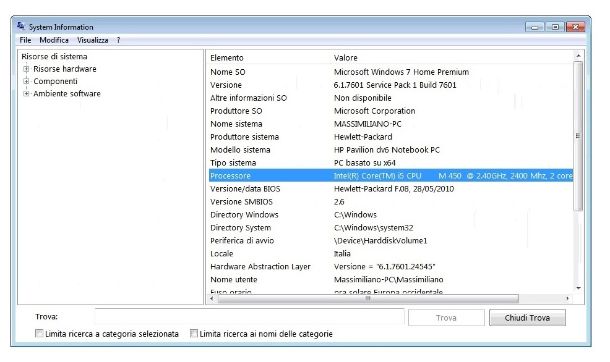610x362 pixels.
Task: Maximize the System Information window
Action: tap(555, 27)
